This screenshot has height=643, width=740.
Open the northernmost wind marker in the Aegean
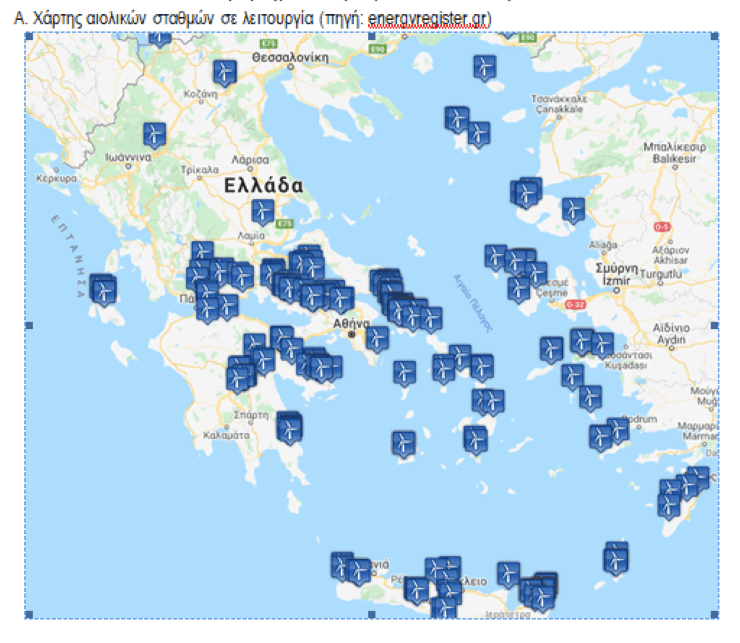(485, 67)
